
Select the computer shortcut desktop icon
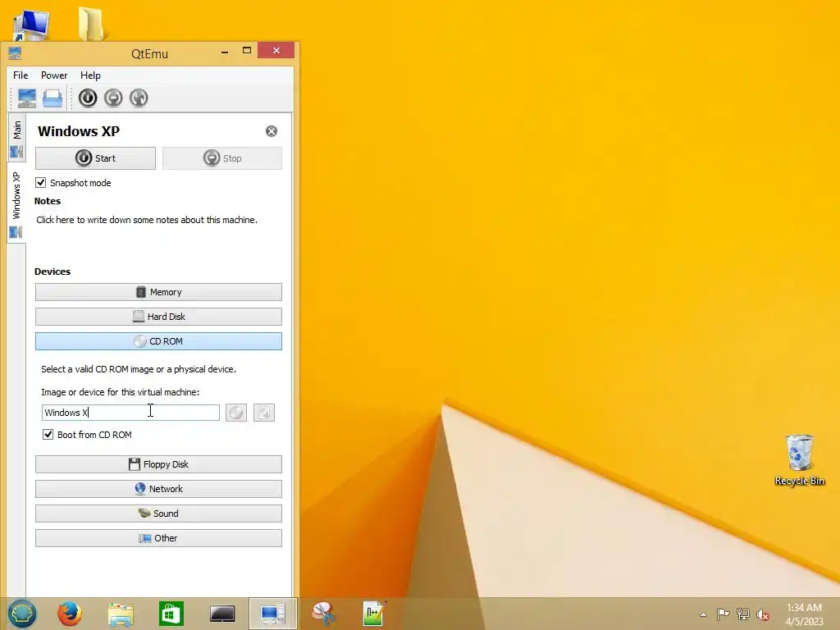coord(31,25)
